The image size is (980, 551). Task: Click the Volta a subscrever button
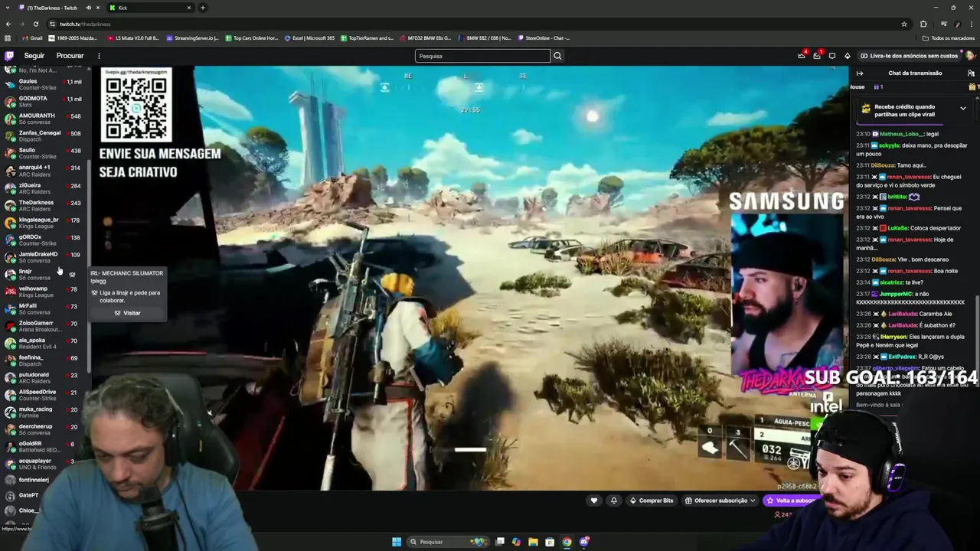point(792,500)
